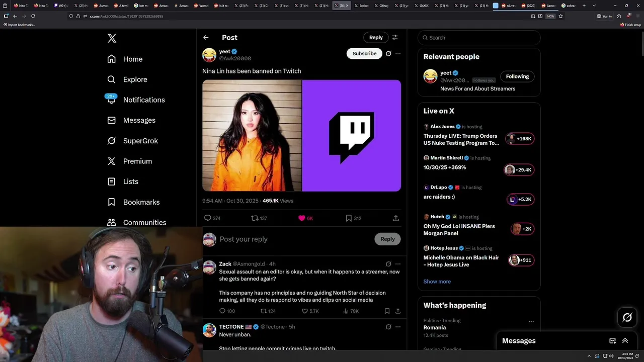Like Zack's reply with 5.7K likes
Screen dimensions: 644x362
point(310,311)
